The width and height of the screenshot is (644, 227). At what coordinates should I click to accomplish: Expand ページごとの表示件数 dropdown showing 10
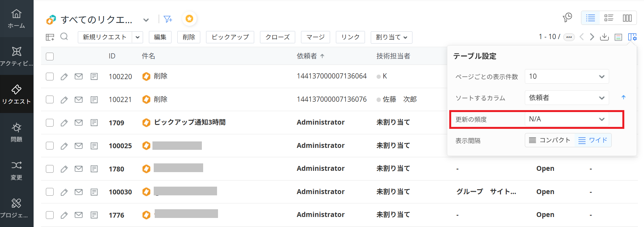click(x=566, y=77)
